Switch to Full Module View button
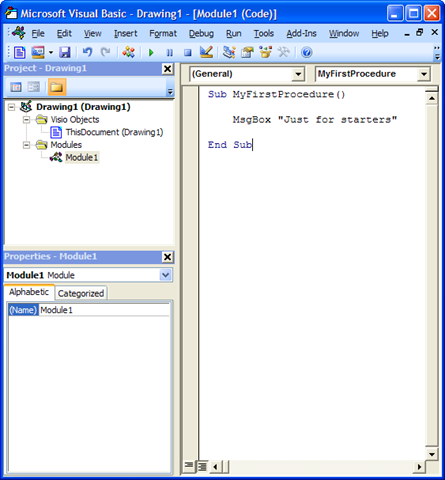 202,466
